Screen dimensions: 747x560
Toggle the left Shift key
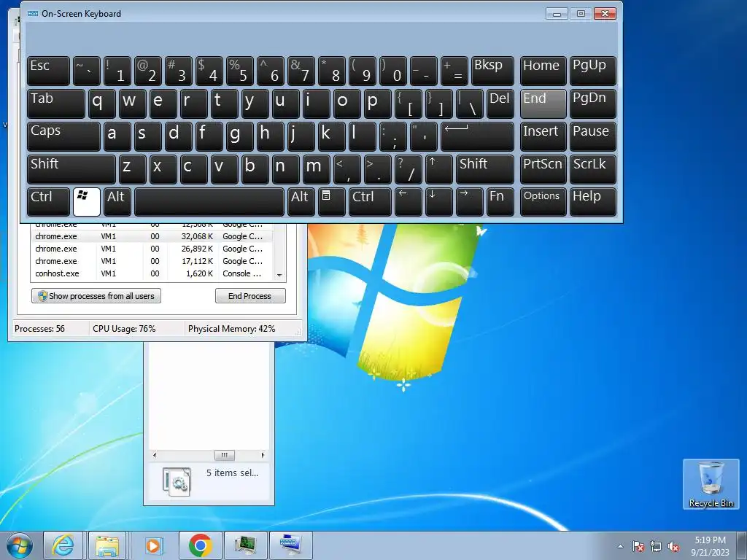pos(71,169)
